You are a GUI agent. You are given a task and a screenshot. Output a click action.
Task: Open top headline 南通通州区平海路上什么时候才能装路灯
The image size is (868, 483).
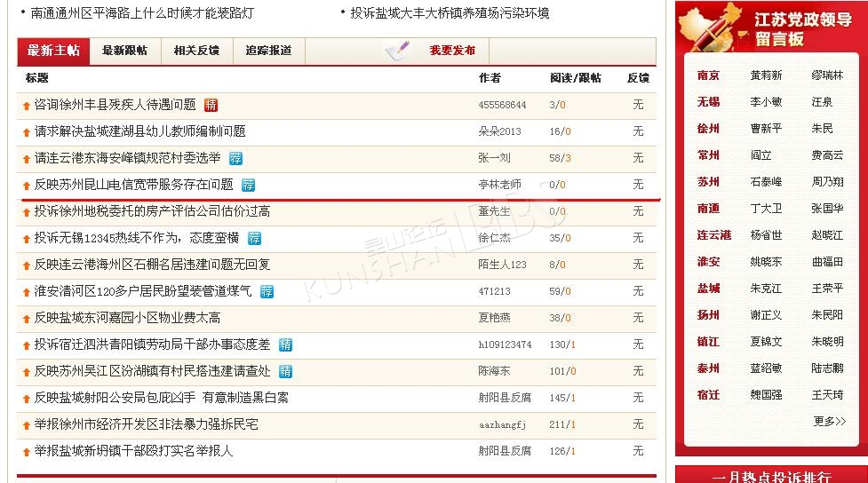142,12
